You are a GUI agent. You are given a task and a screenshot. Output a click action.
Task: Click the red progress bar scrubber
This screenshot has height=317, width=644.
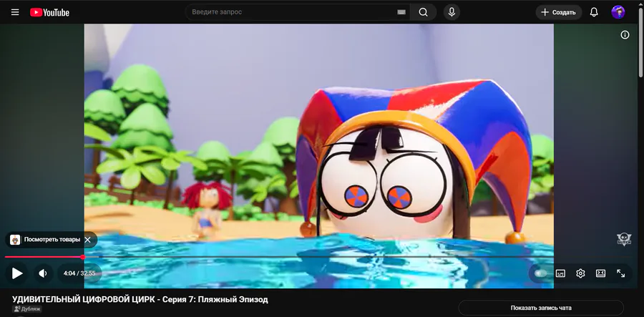click(x=83, y=257)
